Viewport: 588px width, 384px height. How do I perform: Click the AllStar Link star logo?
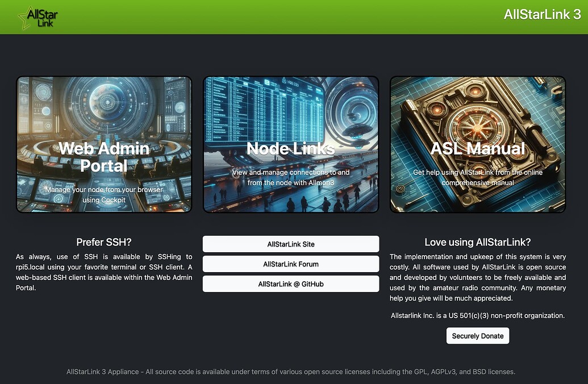pos(37,18)
